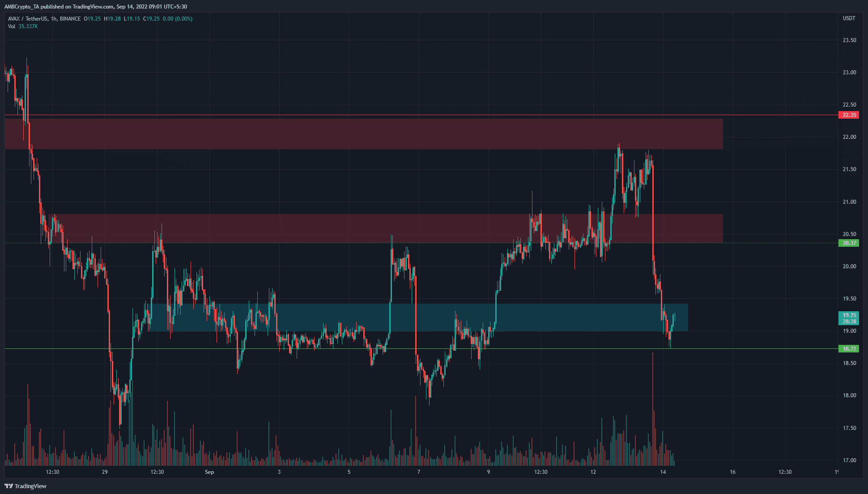Screen dimensions: 868x494
Task: Click the green horizontal line at 18.72
Action: pos(421,348)
